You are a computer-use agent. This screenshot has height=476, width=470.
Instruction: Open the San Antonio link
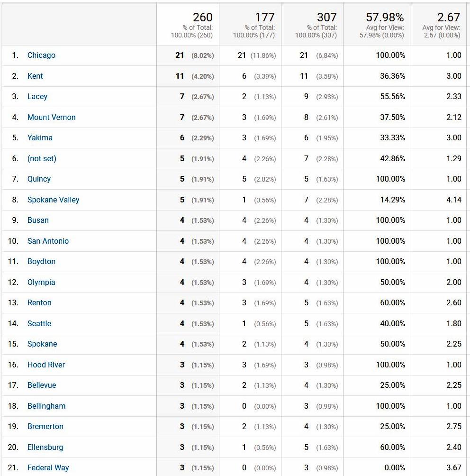48,241
